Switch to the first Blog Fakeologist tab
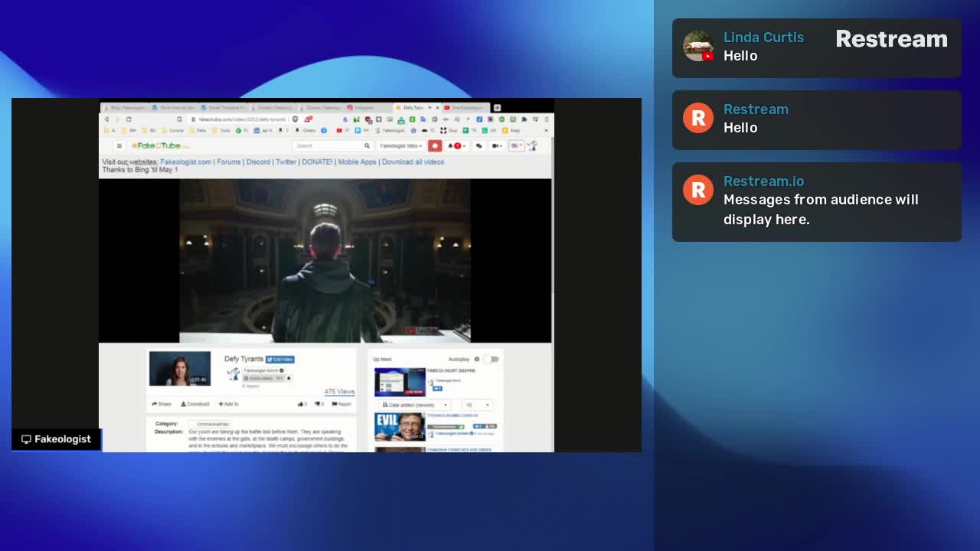The height and width of the screenshot is (551, 980). [125, 107]
